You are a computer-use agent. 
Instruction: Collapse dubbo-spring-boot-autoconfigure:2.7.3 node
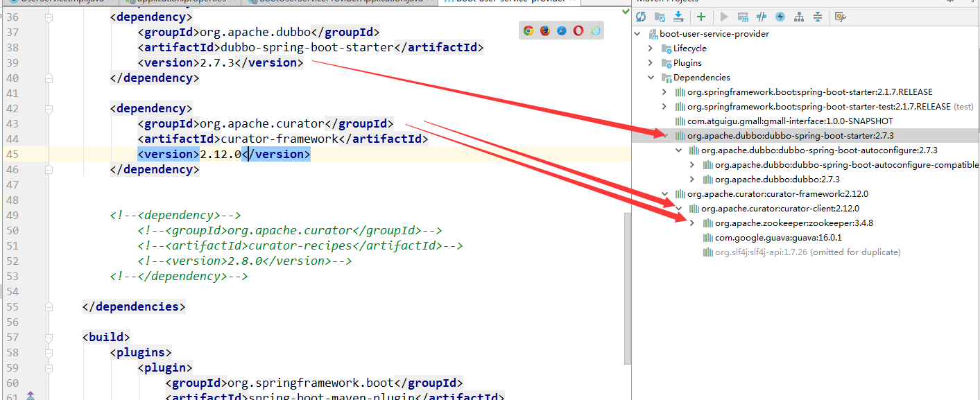[x=678, y=150]
